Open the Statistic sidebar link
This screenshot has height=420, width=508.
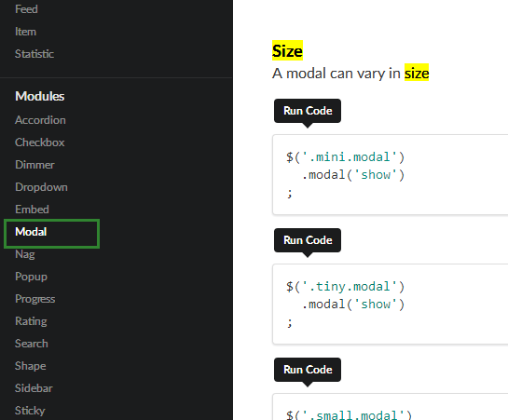click(34, 54)
